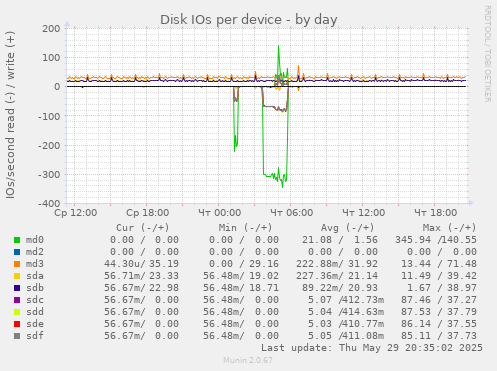The image size is (497, 371).
Task: Click the sda legend label
Action: [35, 276]
